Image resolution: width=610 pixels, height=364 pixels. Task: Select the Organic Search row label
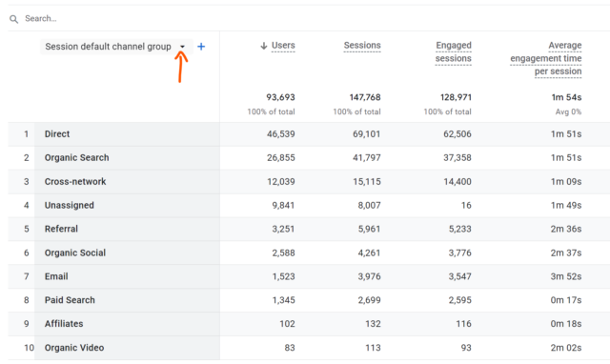click(76, 158)
